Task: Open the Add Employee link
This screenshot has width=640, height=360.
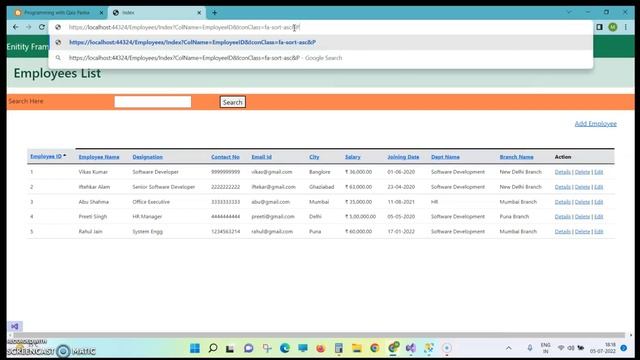Action: (x=596, y=124)
